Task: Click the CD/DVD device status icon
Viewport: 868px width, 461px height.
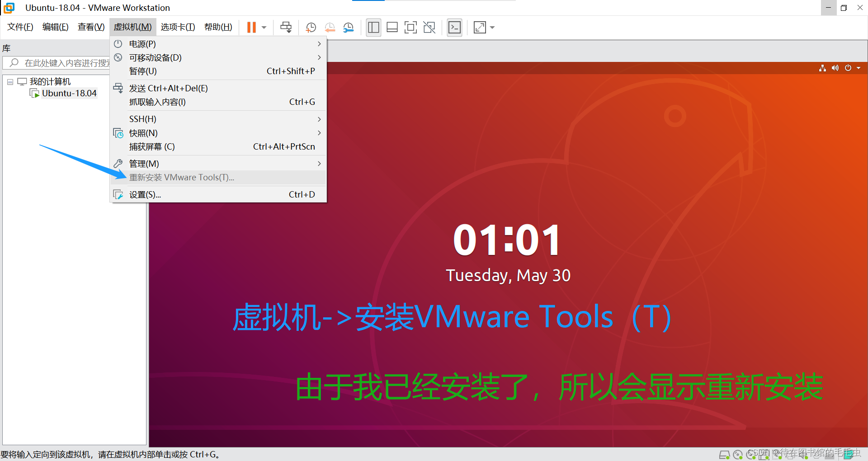Action: click(x=738, y=455)
